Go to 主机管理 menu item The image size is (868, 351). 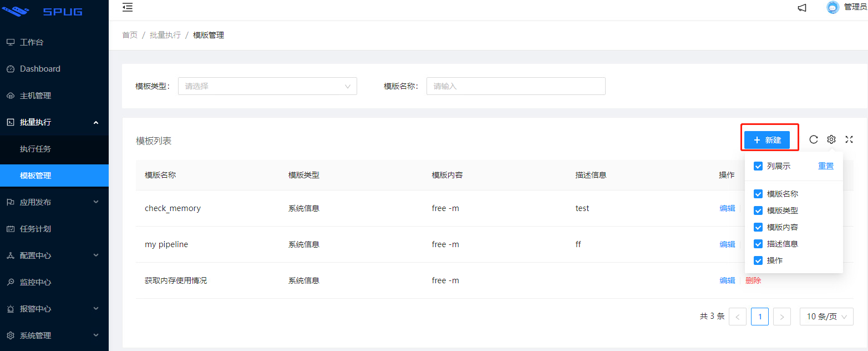click(x=54, y=96)
